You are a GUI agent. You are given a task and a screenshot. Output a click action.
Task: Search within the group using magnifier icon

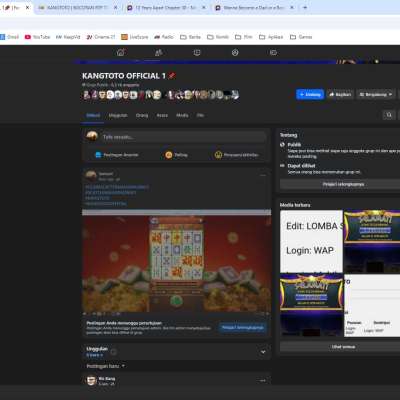coord(389,115)
